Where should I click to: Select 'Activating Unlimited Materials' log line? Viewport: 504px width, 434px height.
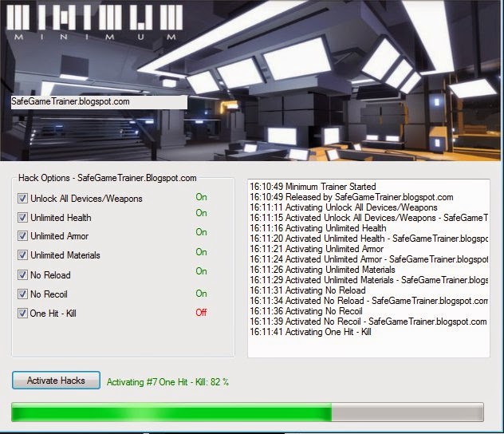point(323,270)
